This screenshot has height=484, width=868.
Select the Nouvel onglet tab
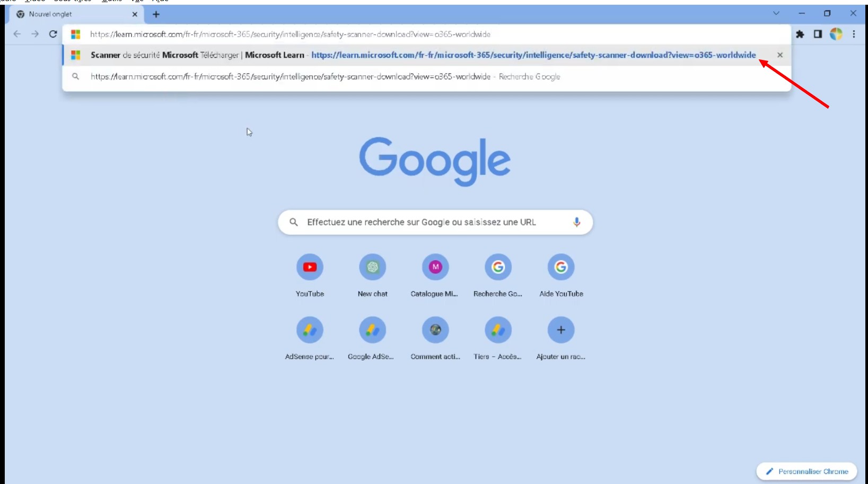(69, 14)
